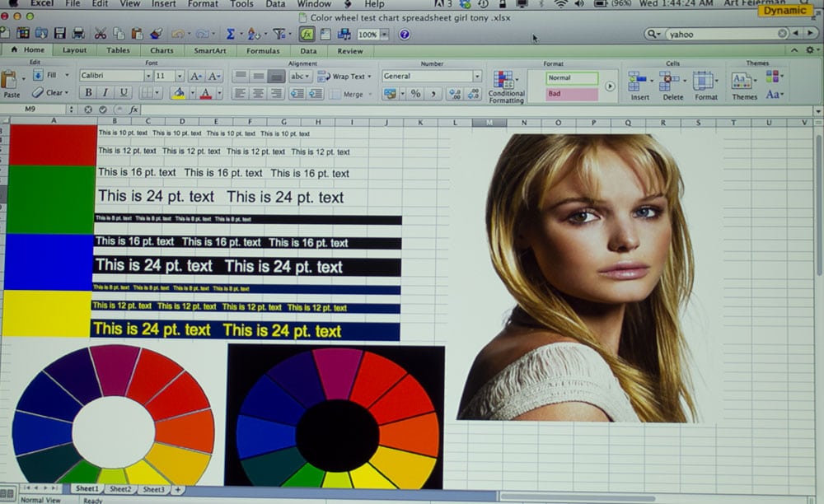The image size is (824, 504).
Task: Click the Themes button
Action: click(x=743, y=86)
